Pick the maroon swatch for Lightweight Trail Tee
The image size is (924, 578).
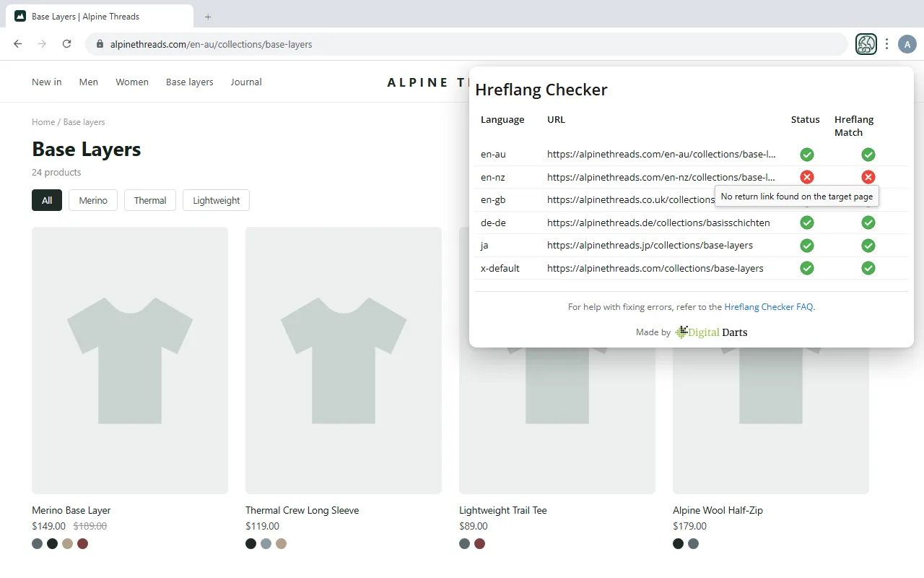(x=480, y=543)
